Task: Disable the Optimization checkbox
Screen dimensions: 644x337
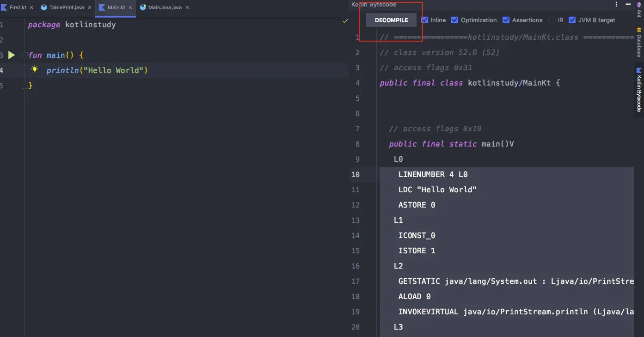Action: (x=454, y=20)
